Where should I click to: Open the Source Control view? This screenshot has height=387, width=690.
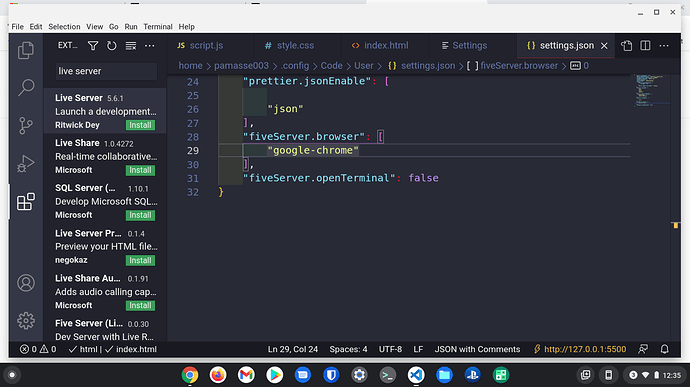[26, 125]
